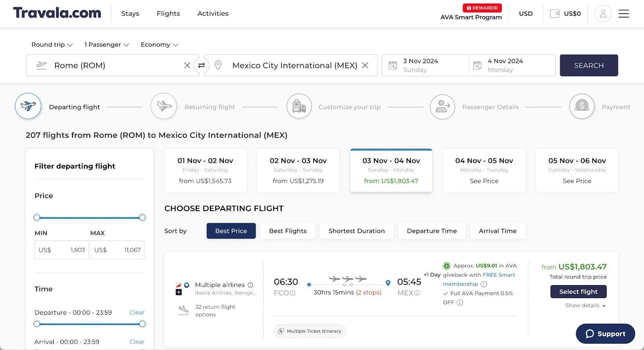Image resolution: width=644 pixels, height=350 pixels.
Task: Clear the Mexico City destination field
Action: coord(365,65)
